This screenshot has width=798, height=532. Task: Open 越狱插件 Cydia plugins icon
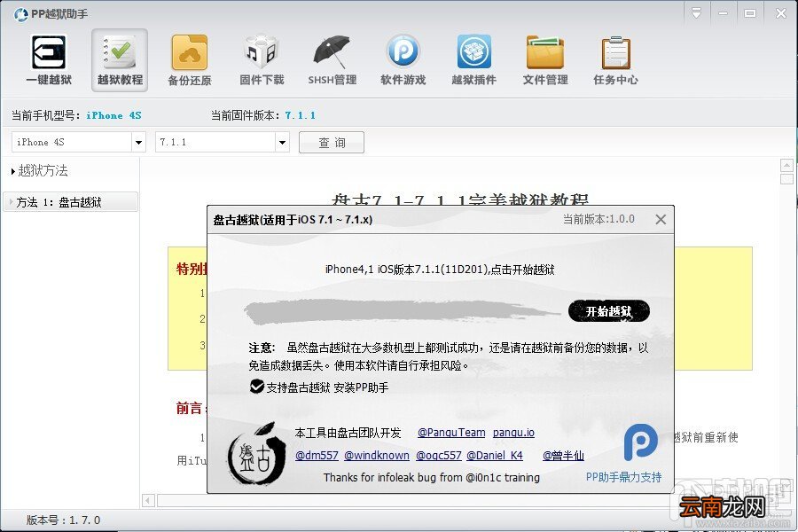[473, 60]
